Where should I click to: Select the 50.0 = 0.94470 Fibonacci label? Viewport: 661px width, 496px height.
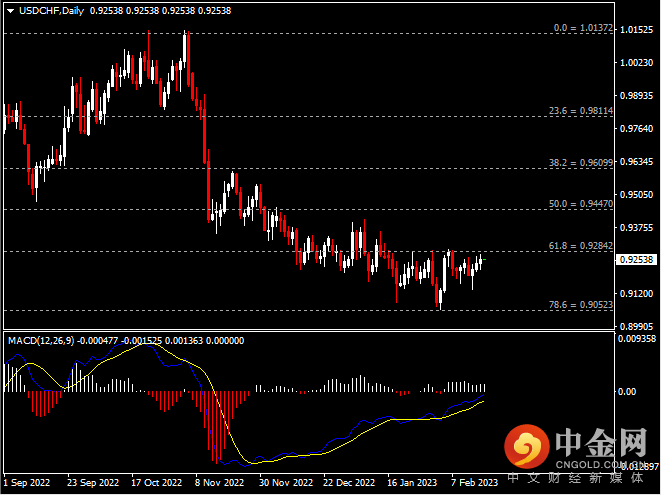pyautogui.click(x=583, y=203)
